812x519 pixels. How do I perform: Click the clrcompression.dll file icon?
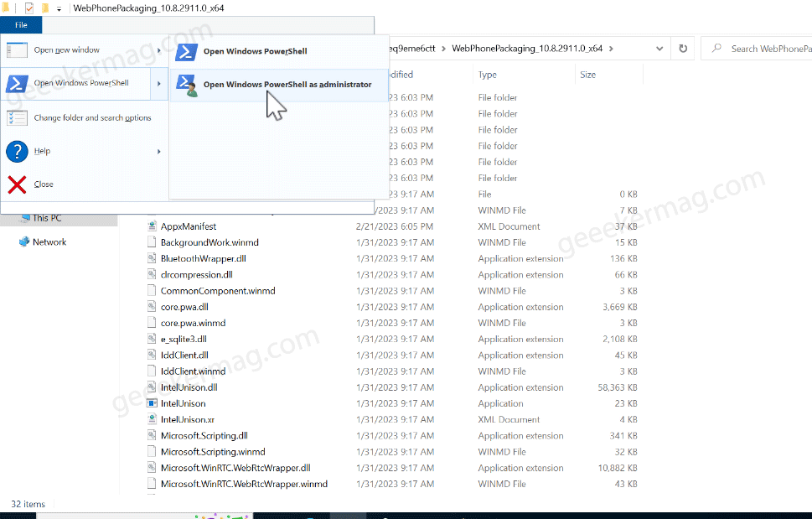pyautogui.click(x=152, y=274)
